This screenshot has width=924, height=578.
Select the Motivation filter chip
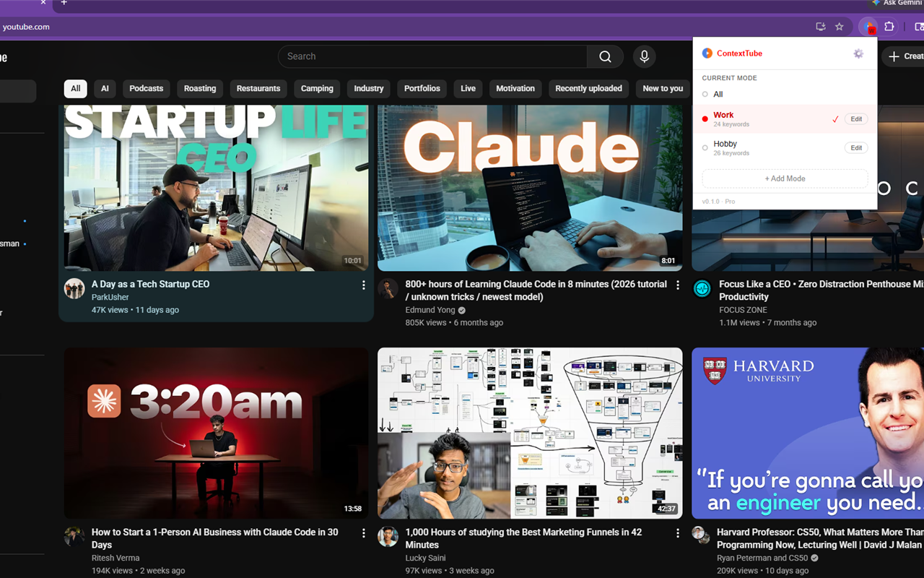tap(515, 88)
